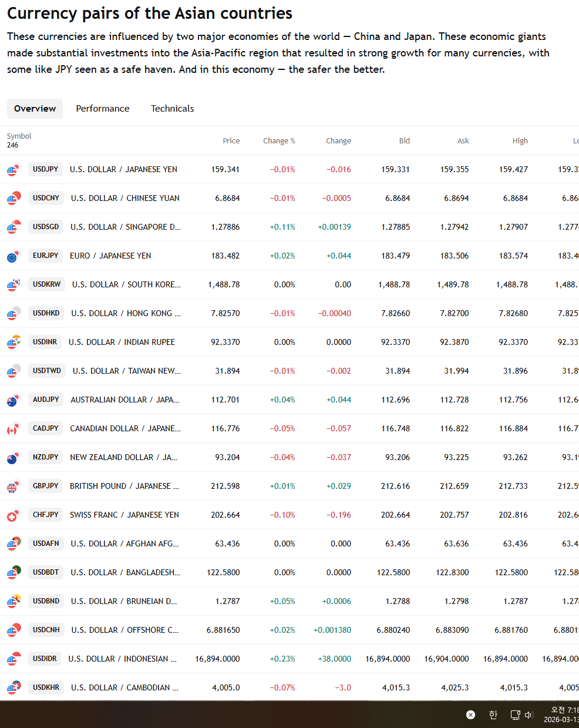This screenshot has height=728, width=579.
Task: Open the USDKHR ticker link
Action: (x=46, y=687)
